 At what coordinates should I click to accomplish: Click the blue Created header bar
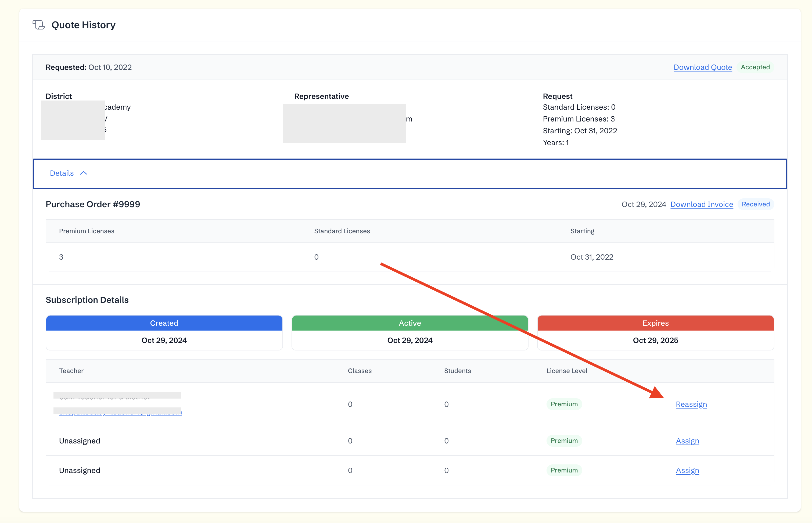point(164,323)
